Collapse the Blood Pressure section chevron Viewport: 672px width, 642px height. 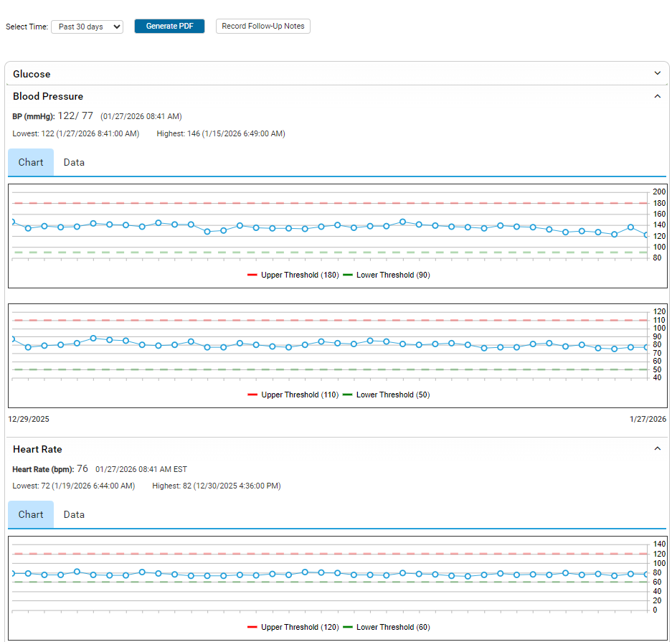tap(658, 95)
